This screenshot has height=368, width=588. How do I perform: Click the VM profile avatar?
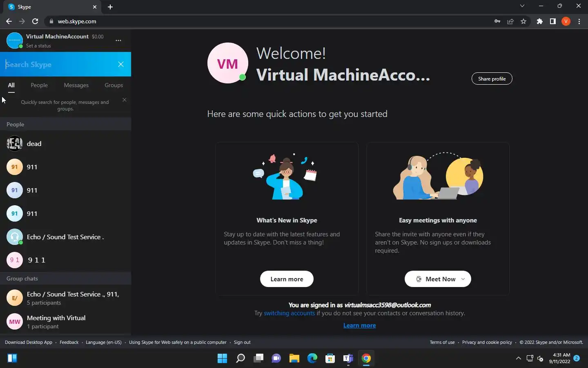pyautogui.click(x=227, y=63)
